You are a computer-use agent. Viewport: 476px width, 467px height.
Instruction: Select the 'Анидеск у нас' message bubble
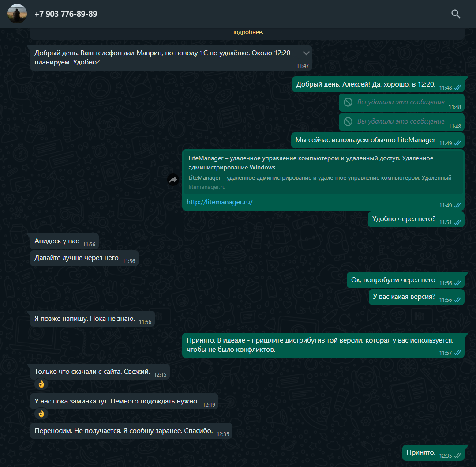pos(64,241)
